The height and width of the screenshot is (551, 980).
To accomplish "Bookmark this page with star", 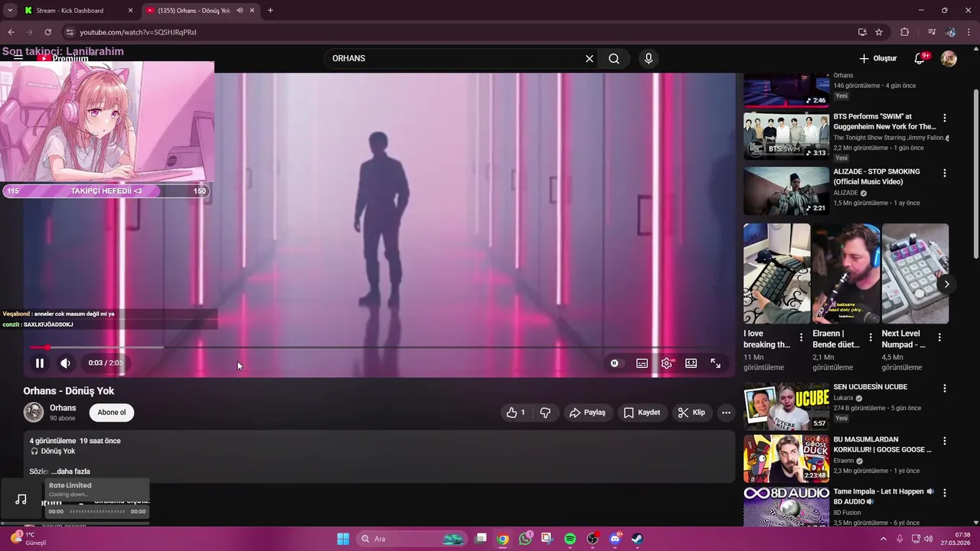I will (x=879, y=32).
